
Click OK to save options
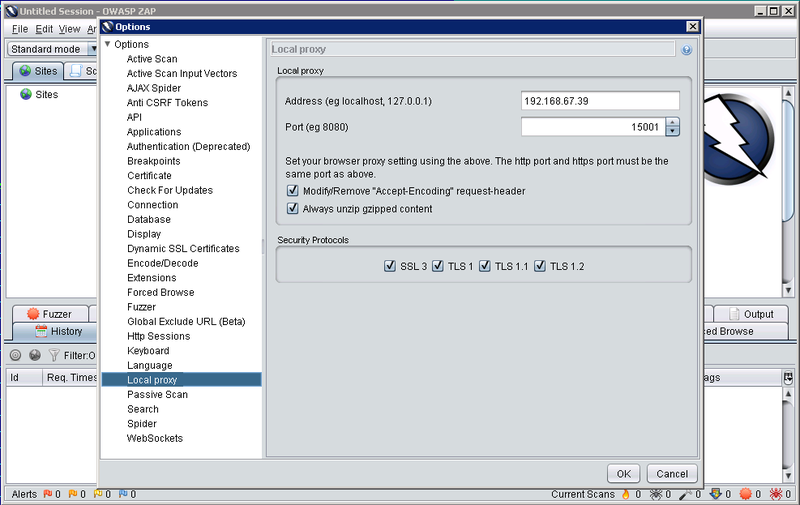coord(623,473)
